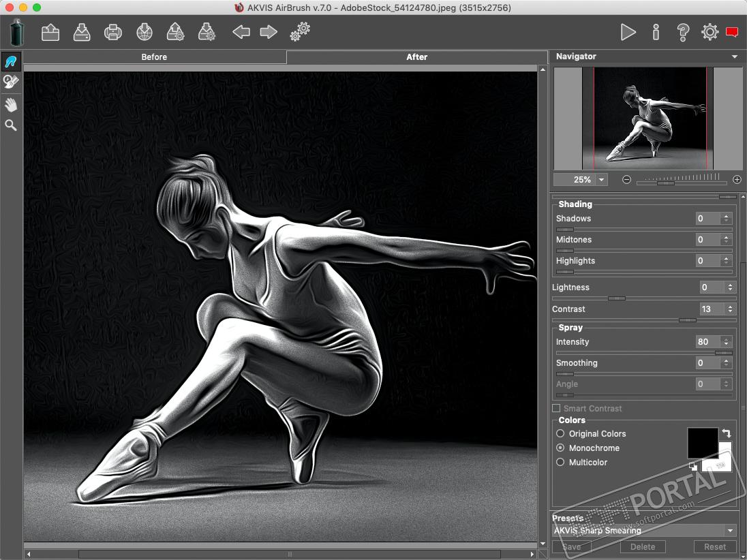Click the Open image icon in toolbar
The width and height of the screenshot is (747, 560).
click(50, 32)
